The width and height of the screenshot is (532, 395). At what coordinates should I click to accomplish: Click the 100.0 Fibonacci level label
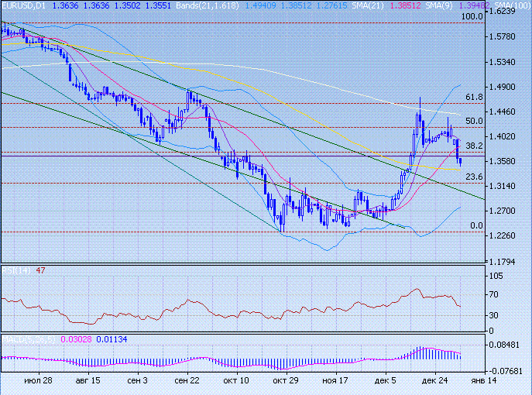point(472,16)
